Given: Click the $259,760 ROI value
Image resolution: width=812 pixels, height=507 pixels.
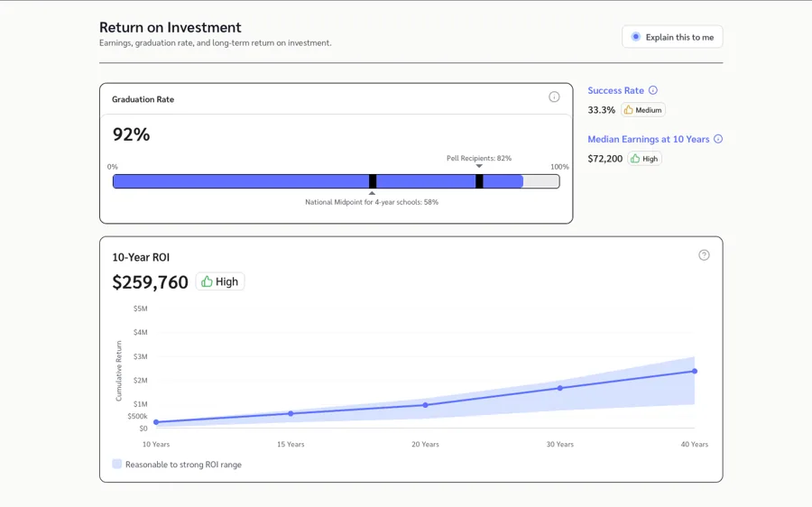Looking at the screenshot, I should pyautogui.click(x=150, y=282).
